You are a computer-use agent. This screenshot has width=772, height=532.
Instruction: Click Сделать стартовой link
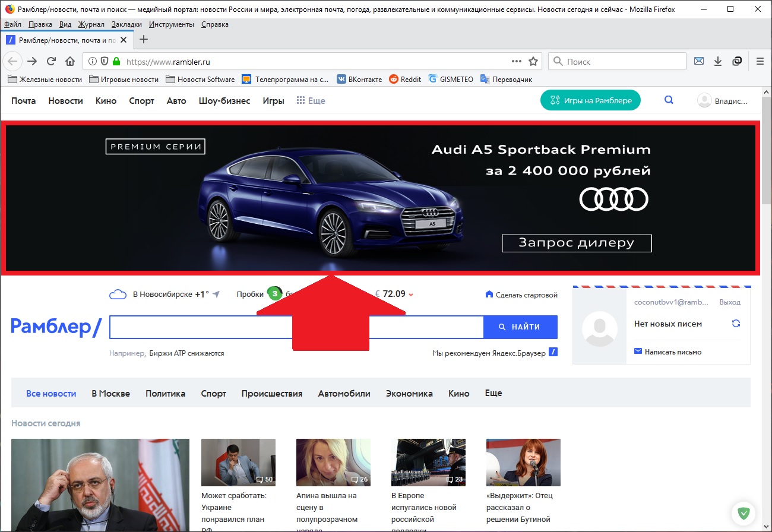pos(521,294)
